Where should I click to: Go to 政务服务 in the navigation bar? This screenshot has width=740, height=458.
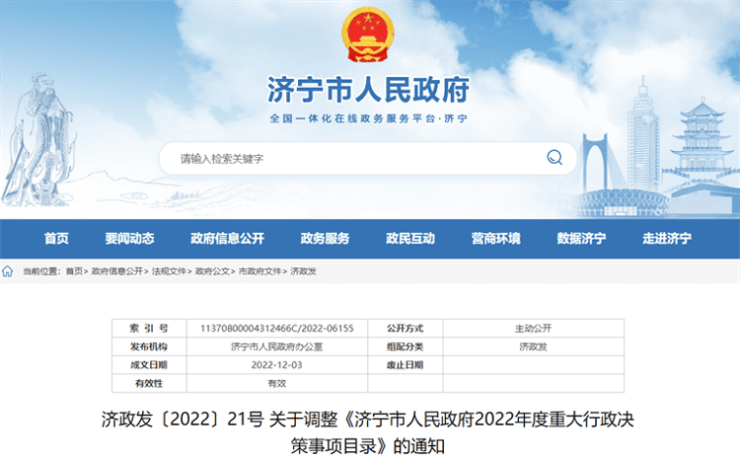tap(325, 239)
